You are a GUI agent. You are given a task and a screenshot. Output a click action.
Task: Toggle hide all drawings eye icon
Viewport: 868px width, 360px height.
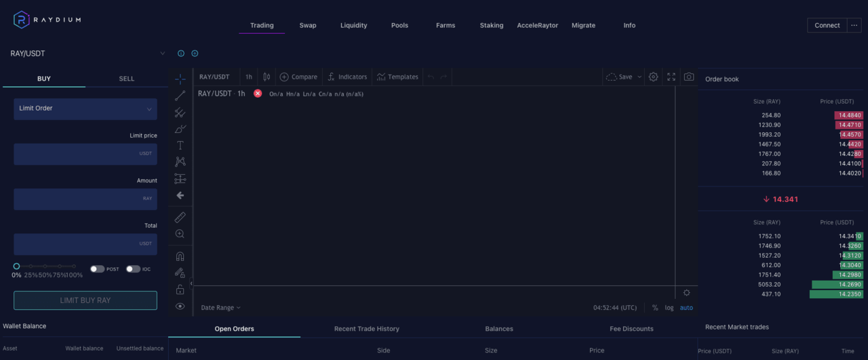[x=180, y=306]
